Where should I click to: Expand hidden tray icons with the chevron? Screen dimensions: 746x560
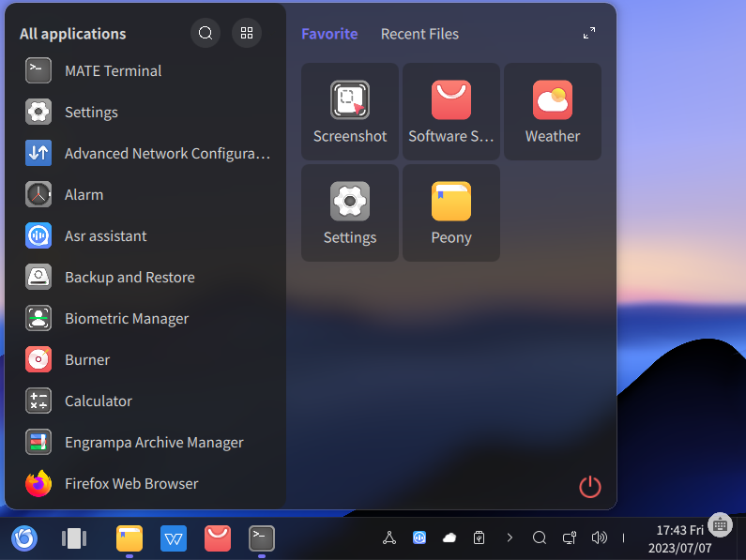click(510, 537)
